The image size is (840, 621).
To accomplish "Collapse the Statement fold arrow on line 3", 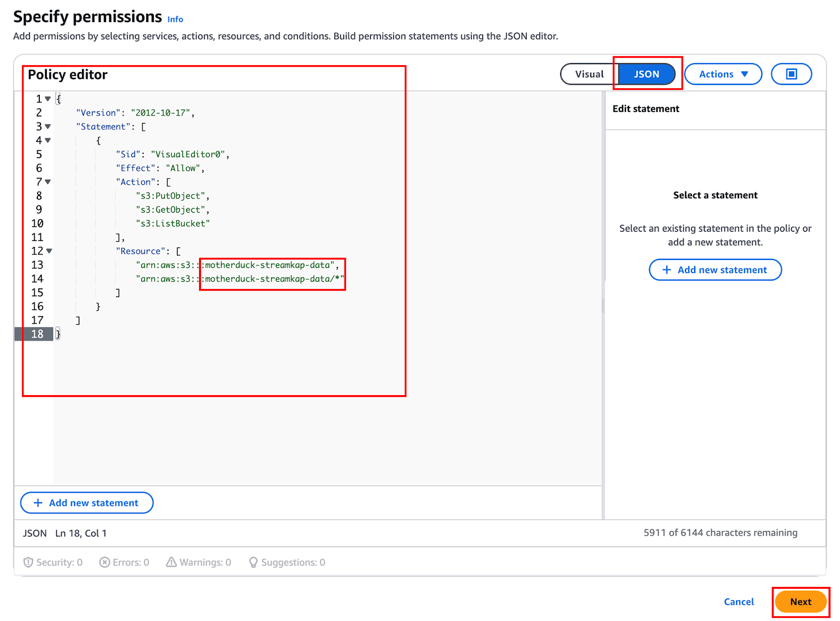I will pos(48,127).
